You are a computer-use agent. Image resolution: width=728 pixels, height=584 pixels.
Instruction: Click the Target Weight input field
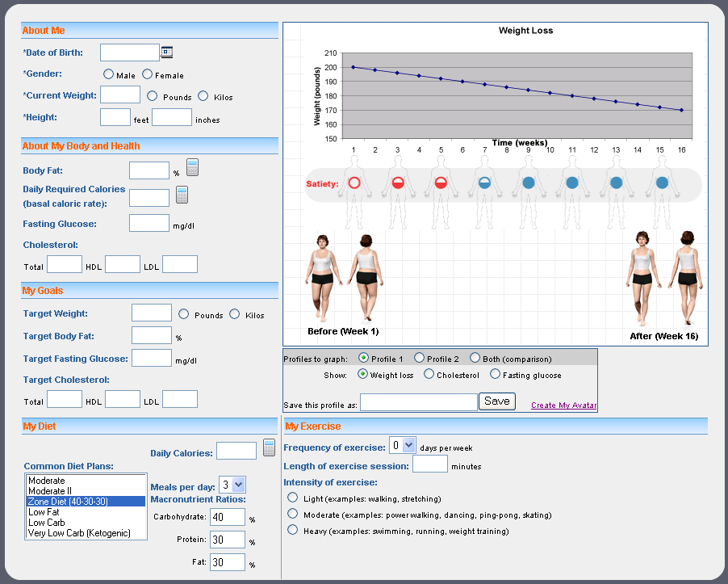pyautogui.click(x=151, y=313)
